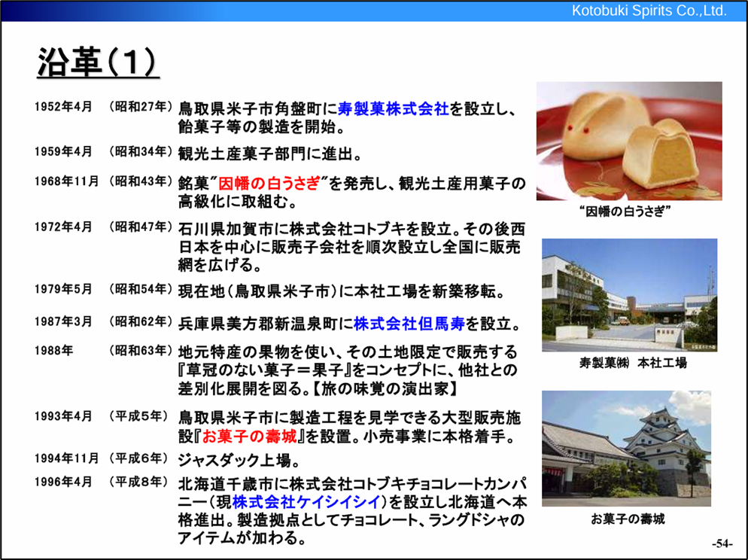Click the (平成8年) era label

coord(140,480)
